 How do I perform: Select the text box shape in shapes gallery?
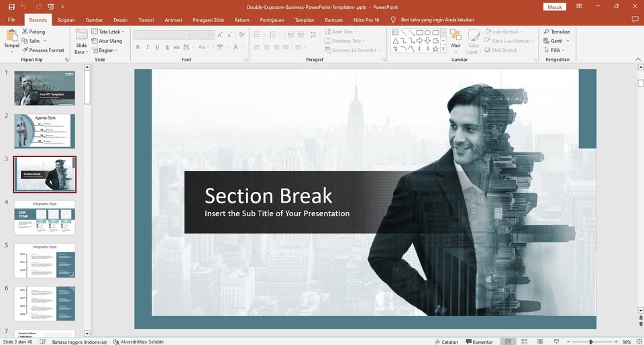point(395,32)
